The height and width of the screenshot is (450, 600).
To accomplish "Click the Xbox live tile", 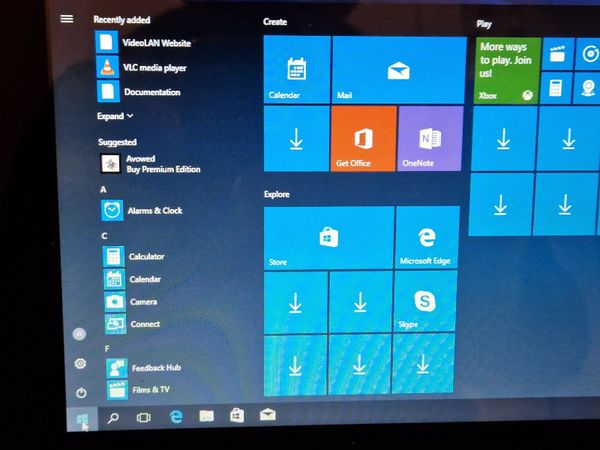I will (507, 70).
